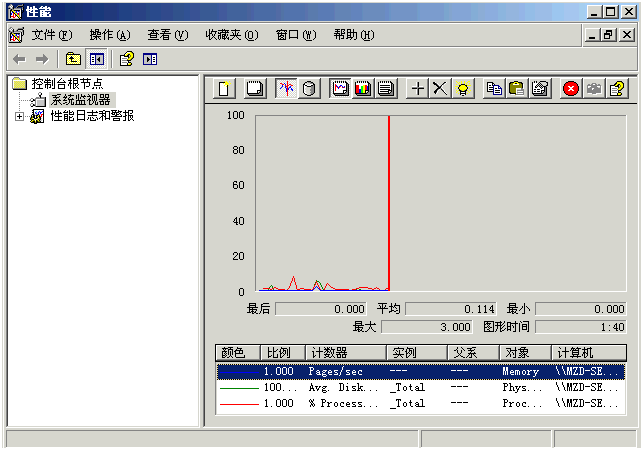Click the Update Data camera icon
Image resolution: width=643 pixels, height=450 pixels.
(594, 88)
